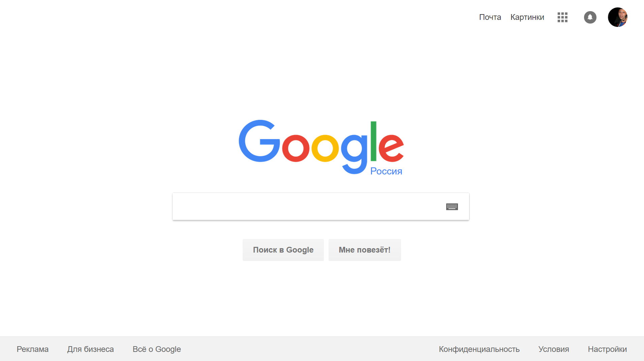
Task: Click the Мне повезёт! button
Action: (x=365, y=250)
